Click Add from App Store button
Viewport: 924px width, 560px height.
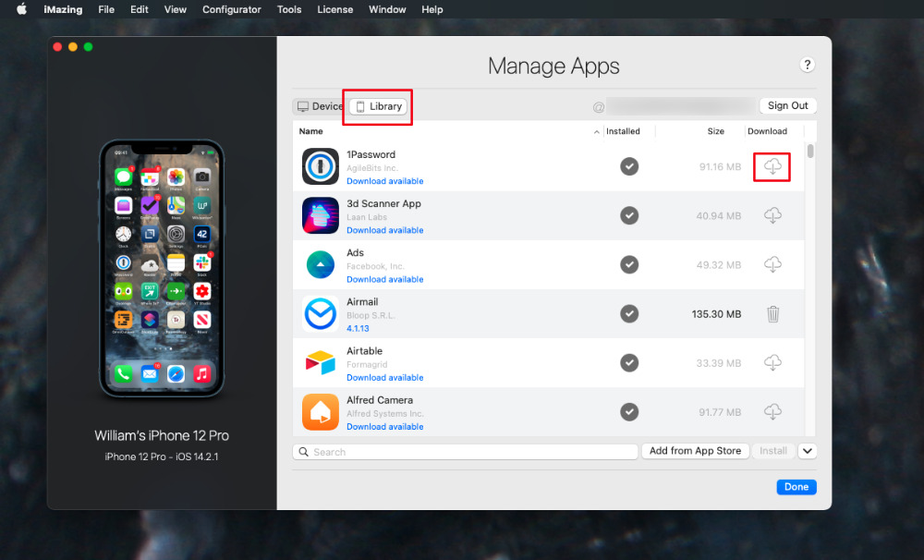695,451
